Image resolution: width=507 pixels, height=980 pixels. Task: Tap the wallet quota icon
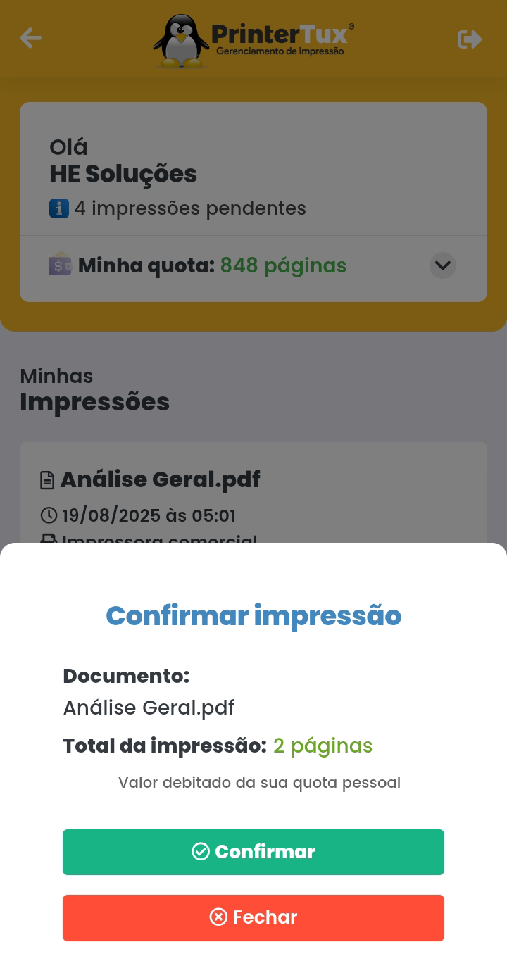61,265
